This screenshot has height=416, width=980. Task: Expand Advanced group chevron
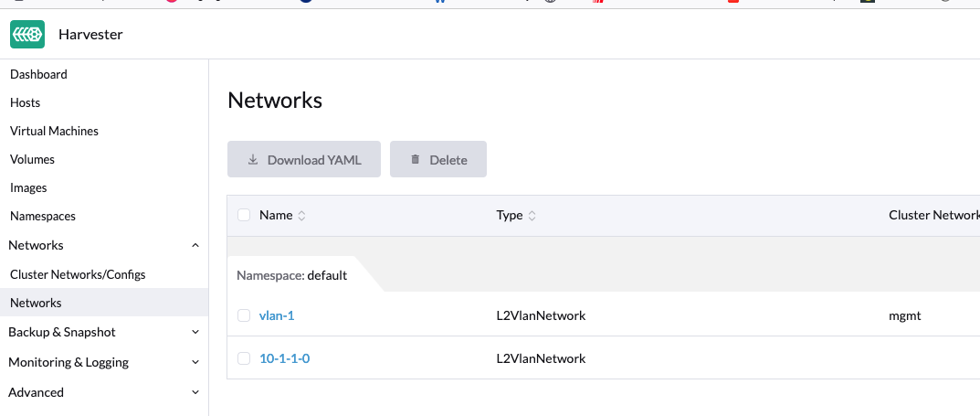[195, 392]
